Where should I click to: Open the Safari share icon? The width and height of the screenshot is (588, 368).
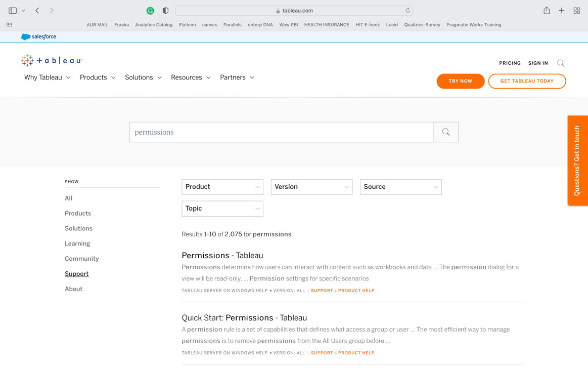click(x=547, y=11)
